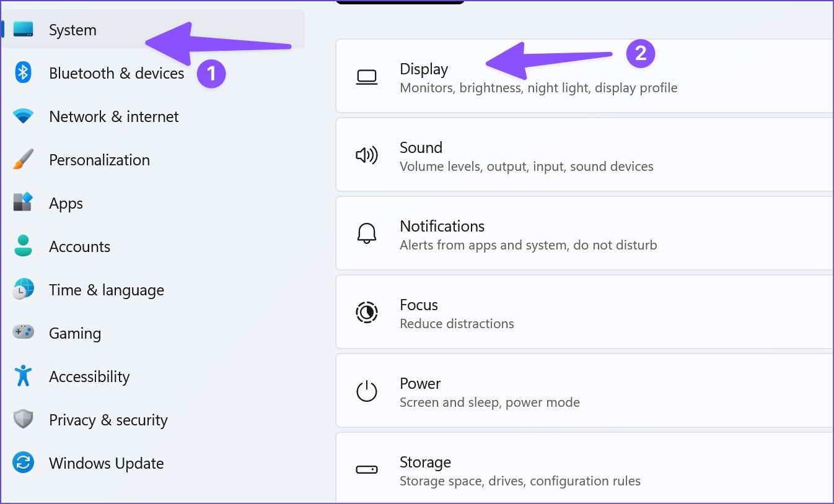Screen dimensions: 834x504
Task: Click the Network & internet Wi-Fi icon
Action: 24,116
